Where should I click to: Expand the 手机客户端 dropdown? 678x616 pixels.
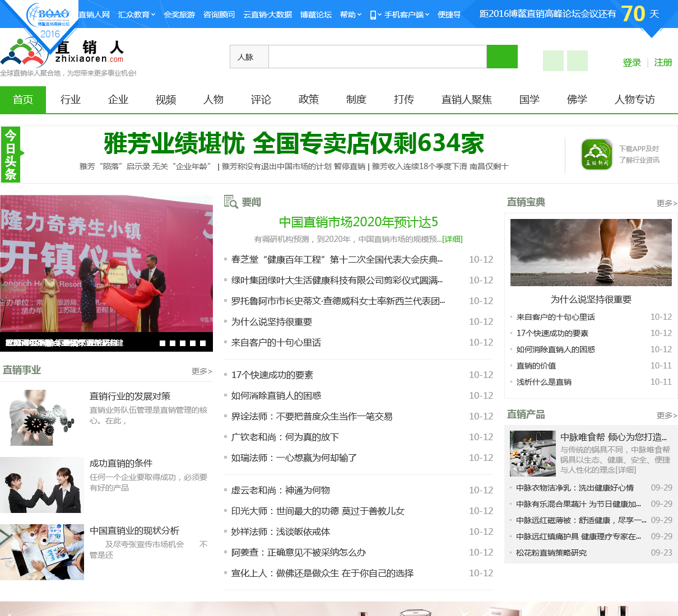(407, 15)
